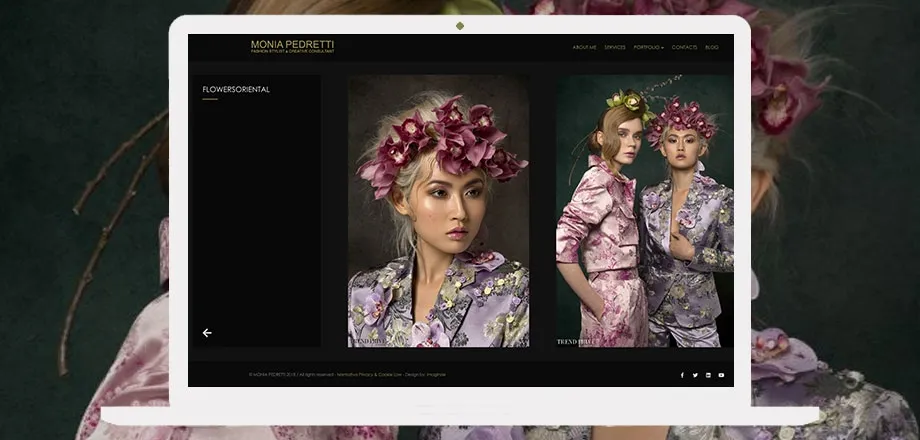Click the green camera dot on laptop bezel

click(x=460, y=25)
